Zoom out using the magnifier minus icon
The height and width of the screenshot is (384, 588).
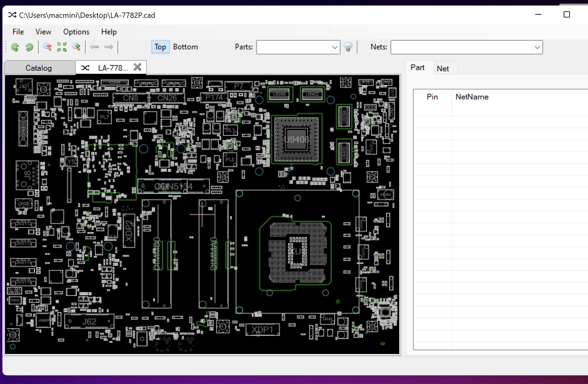coord(47,47)
